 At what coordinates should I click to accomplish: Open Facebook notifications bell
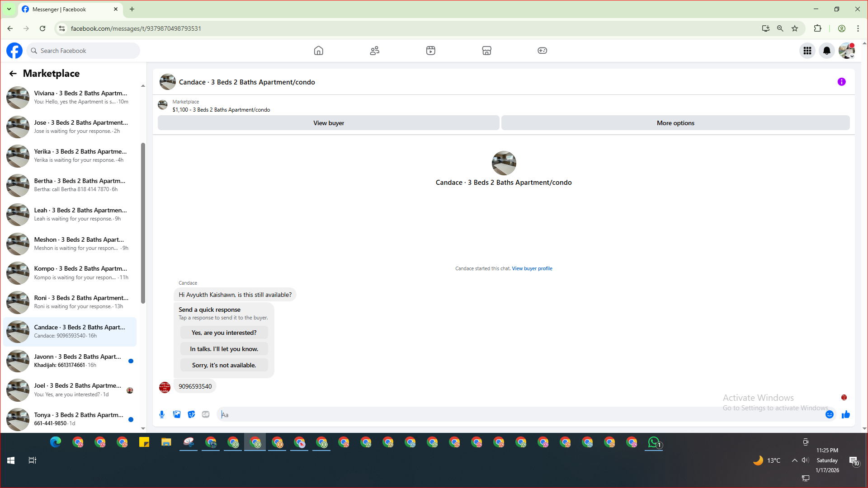(x=827, y=51)
